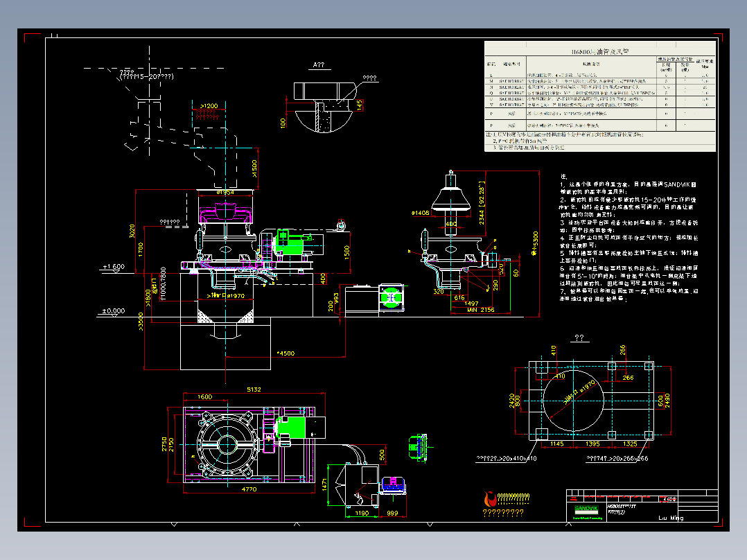This screenshot has width=747, height=560.
Task: Click the '2150' vertical dimension
Action: coord(172,445)
